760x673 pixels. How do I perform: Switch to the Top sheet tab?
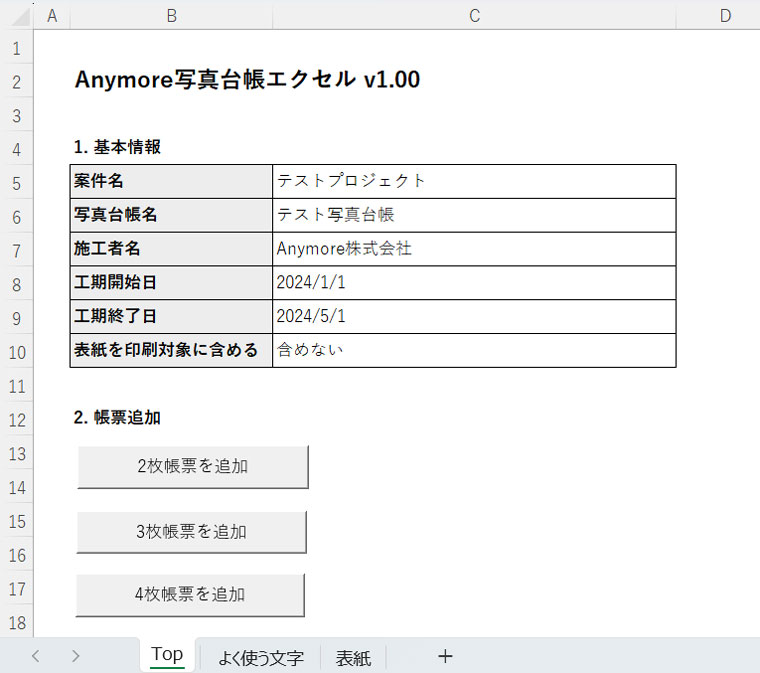167,655
